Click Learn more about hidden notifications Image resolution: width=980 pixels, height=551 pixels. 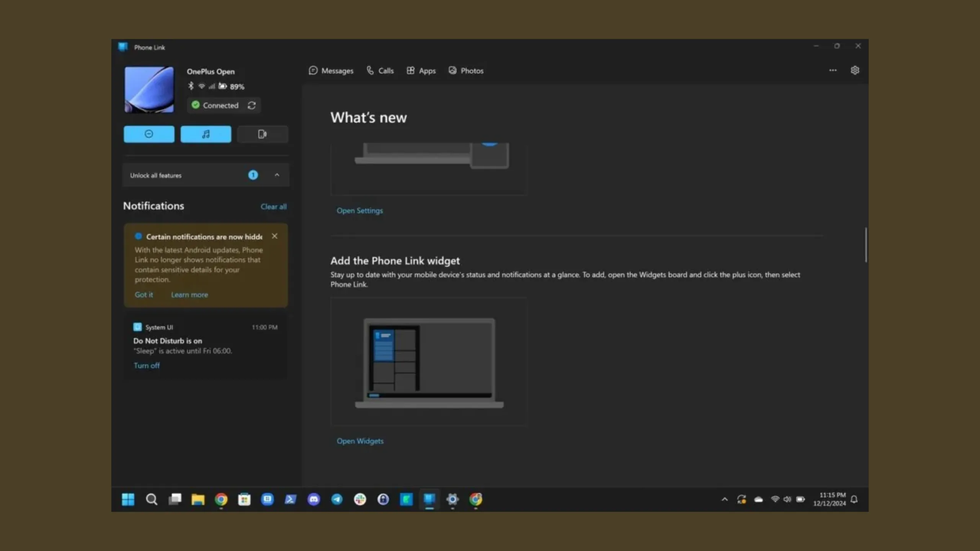(189, 295)
